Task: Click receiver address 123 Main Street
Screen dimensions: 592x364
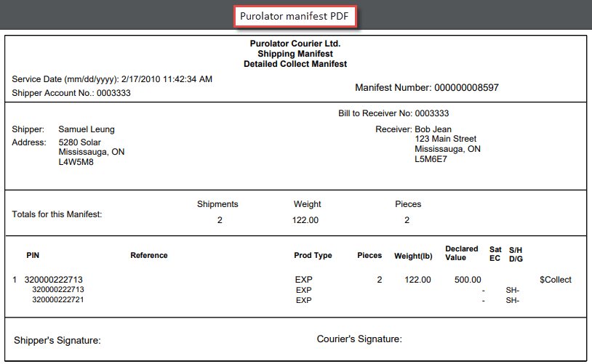Action: 446,139
